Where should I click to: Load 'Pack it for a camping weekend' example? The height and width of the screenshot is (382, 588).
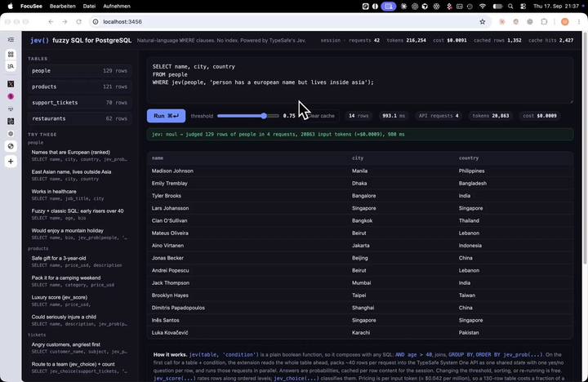79,281
